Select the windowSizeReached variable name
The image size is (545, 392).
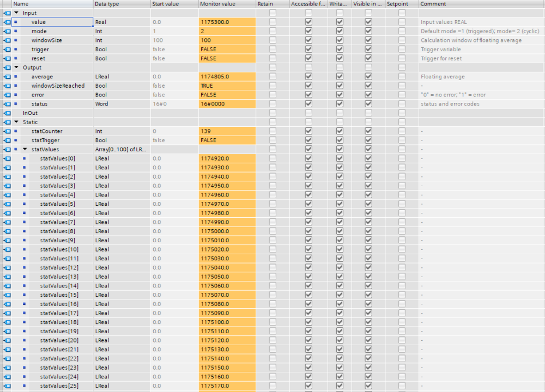[58, 85]
